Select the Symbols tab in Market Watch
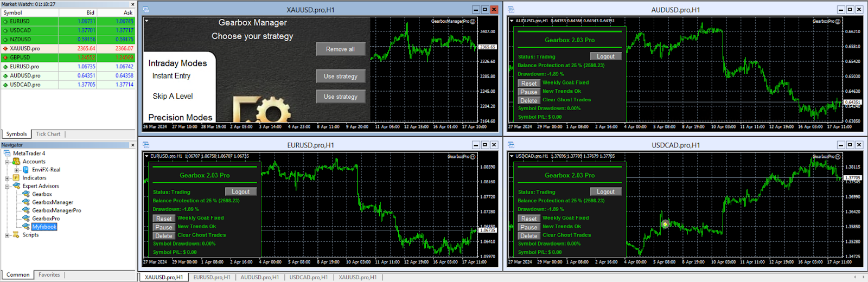This screenshot has height=282, width=868. point(16,134)
